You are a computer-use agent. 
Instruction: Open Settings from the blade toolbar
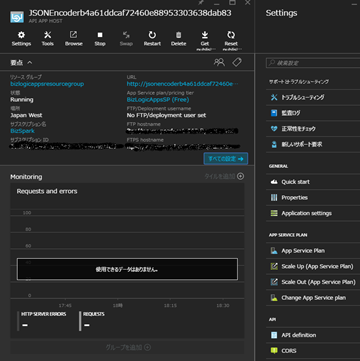point(21,38)
